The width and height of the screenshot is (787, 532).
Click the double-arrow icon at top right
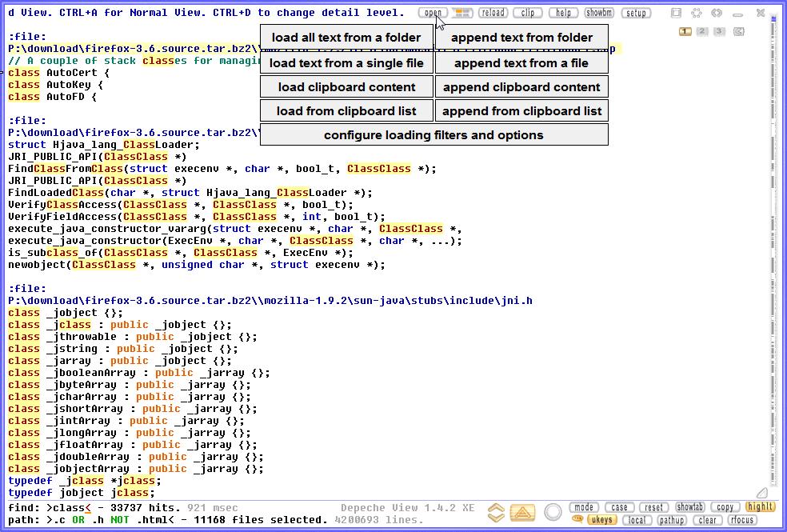pyautogui.click(x=717, y=13)
